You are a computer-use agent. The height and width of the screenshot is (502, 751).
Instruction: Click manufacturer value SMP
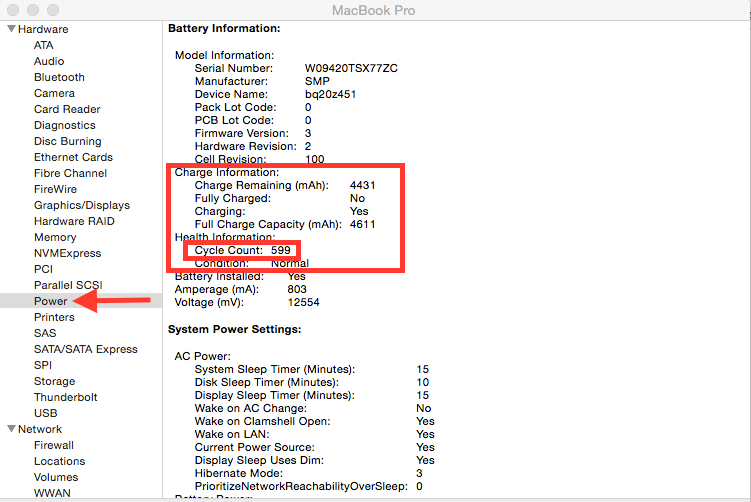317,81
